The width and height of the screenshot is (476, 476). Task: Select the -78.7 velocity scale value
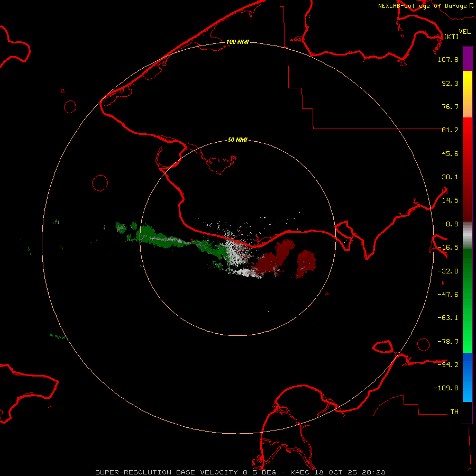point(448,342)
